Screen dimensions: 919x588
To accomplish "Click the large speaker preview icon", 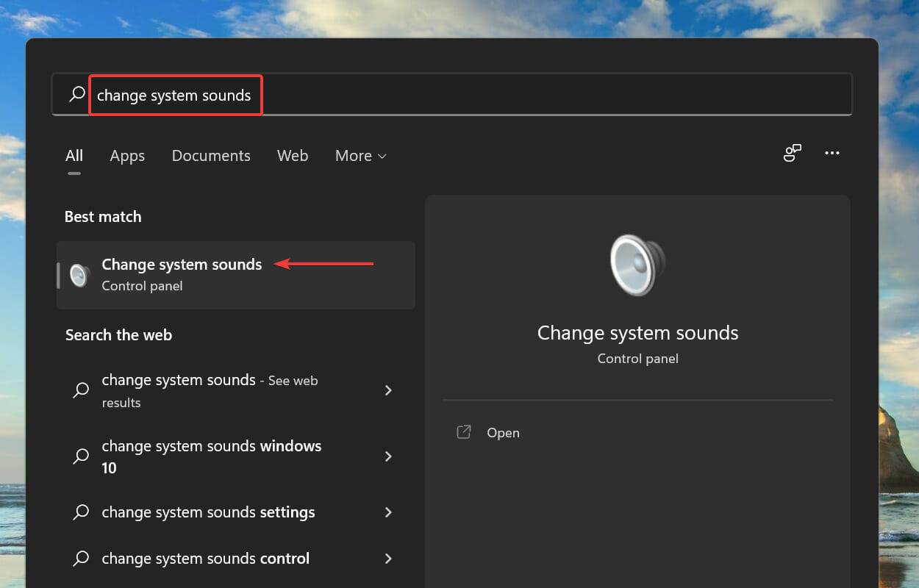I will [x=637, y=265].
